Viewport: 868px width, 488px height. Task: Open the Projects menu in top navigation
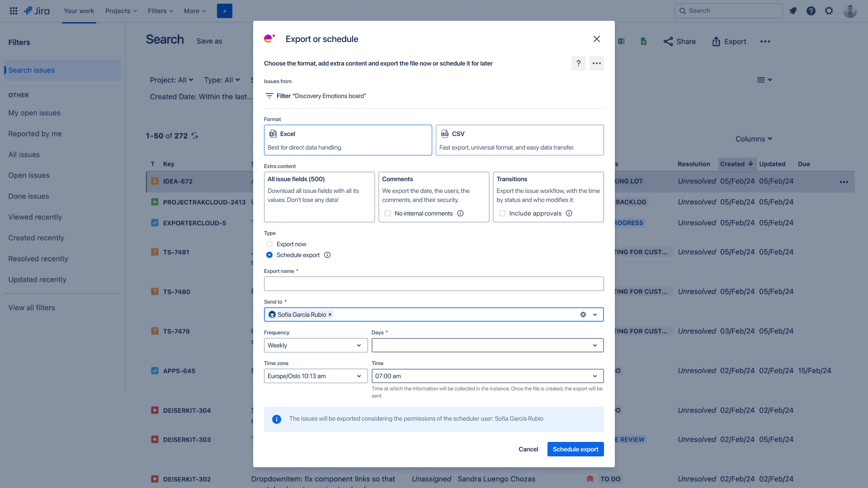tap(121, 11)
